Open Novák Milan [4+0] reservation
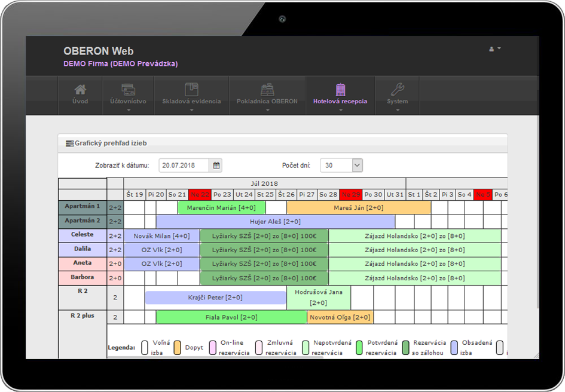This screenshot has width=565, height=392. (161, 236)
